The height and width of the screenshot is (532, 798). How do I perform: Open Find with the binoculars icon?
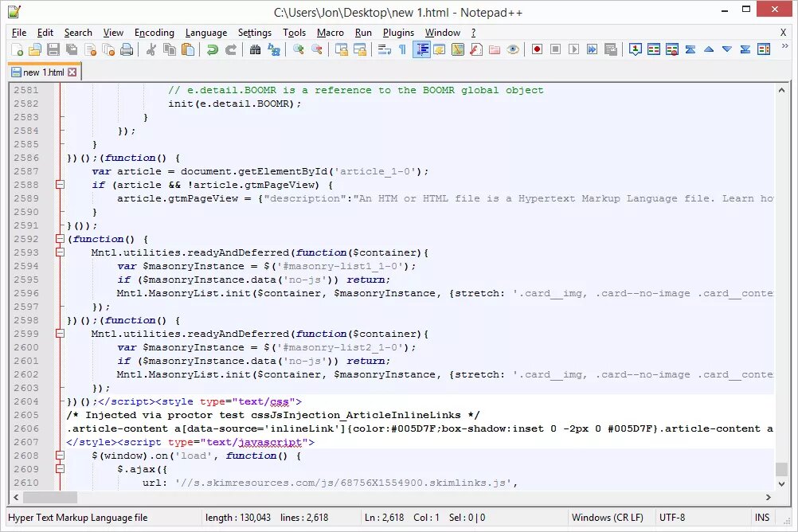255,49
